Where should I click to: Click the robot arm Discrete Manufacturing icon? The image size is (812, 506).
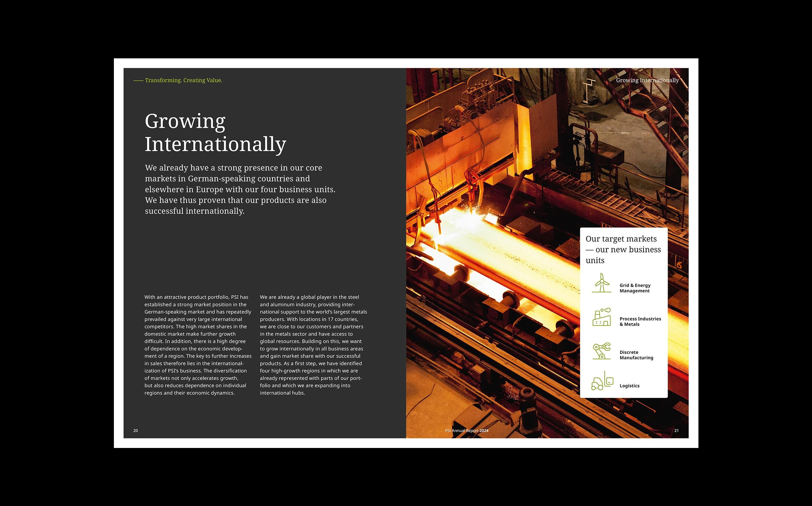tap(601, 351)
